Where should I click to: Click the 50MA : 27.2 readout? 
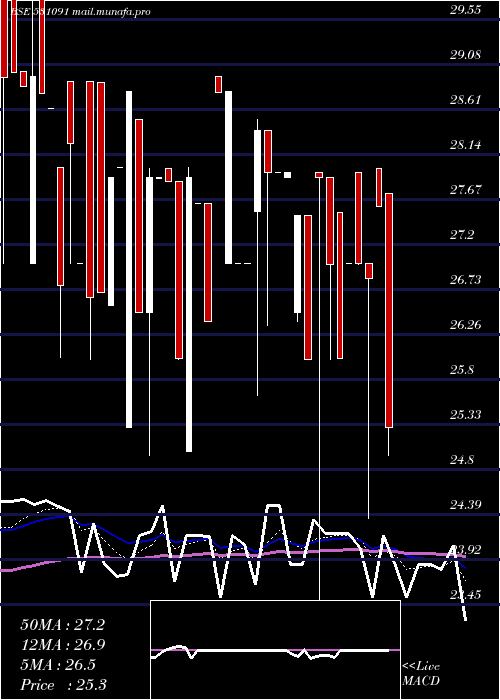62,625
